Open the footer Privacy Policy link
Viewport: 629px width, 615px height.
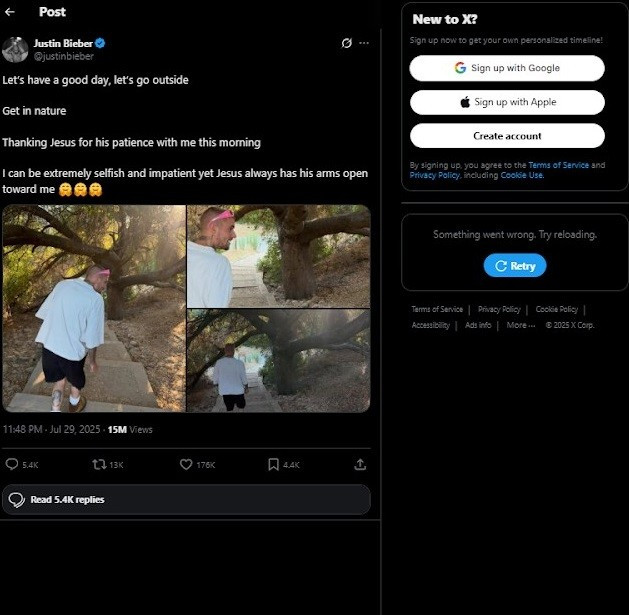(x=499, y=310)
